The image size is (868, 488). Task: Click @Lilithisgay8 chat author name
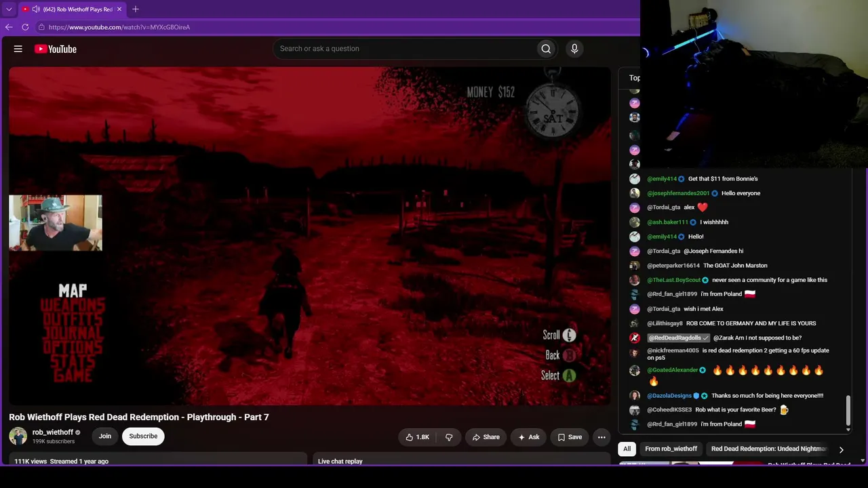point(665,323)
